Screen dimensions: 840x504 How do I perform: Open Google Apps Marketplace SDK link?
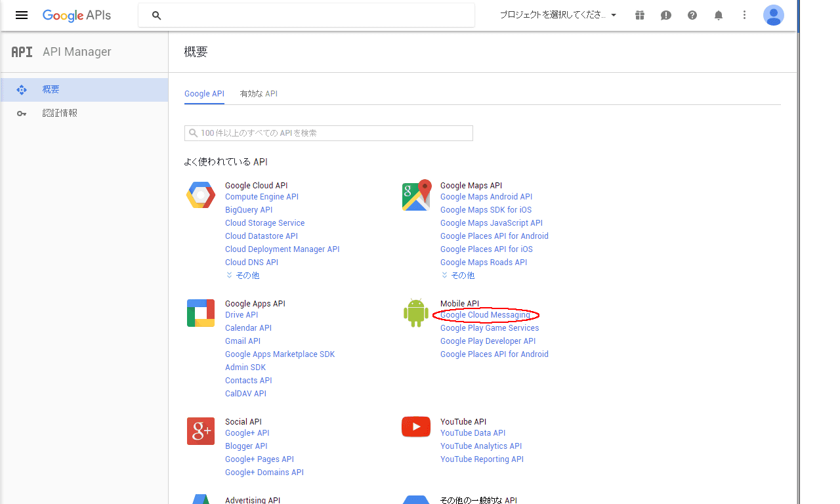coord(280,354)
